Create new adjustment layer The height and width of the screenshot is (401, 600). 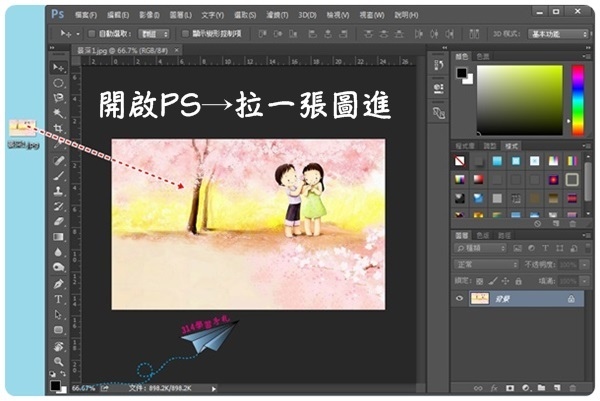526,388
